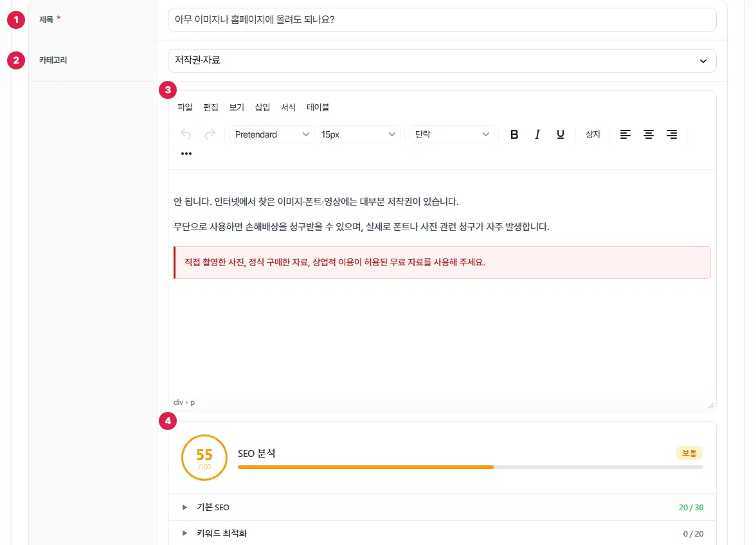756x545 pixels.
Task: Toggle underline formatting
Action: point(561,134)
